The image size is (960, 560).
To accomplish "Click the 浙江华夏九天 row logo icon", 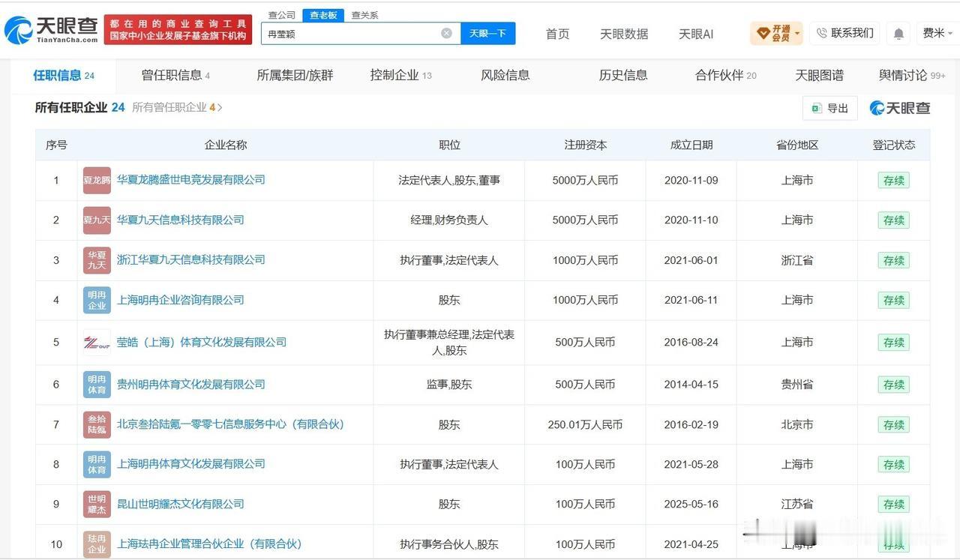I will [x=97, y=260].
